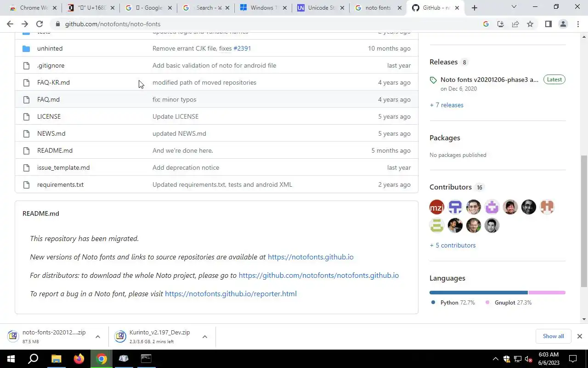Open the tab search chevron
The image size is (588, 368).
(x=514, y=6)
